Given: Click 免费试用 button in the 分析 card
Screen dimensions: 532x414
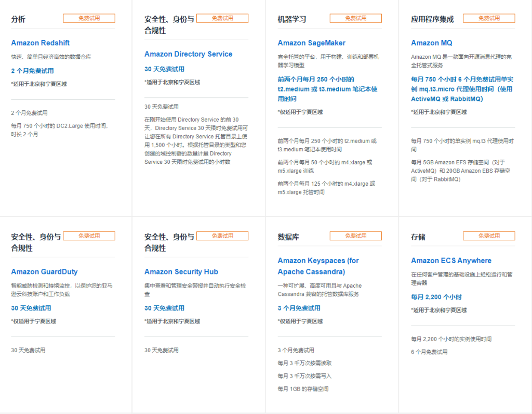Looking at the screenshot, I should click(x=89, y=18).
